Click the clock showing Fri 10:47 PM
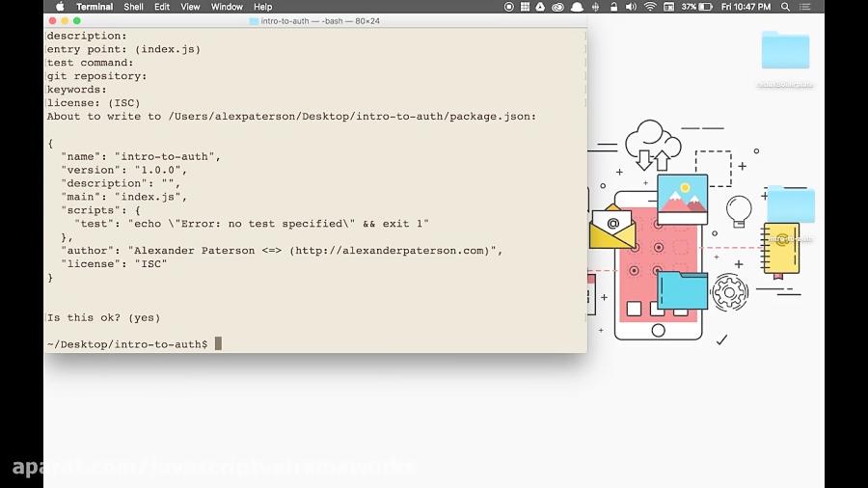This screenshot has height=488, width=868. tap(746, 7)
